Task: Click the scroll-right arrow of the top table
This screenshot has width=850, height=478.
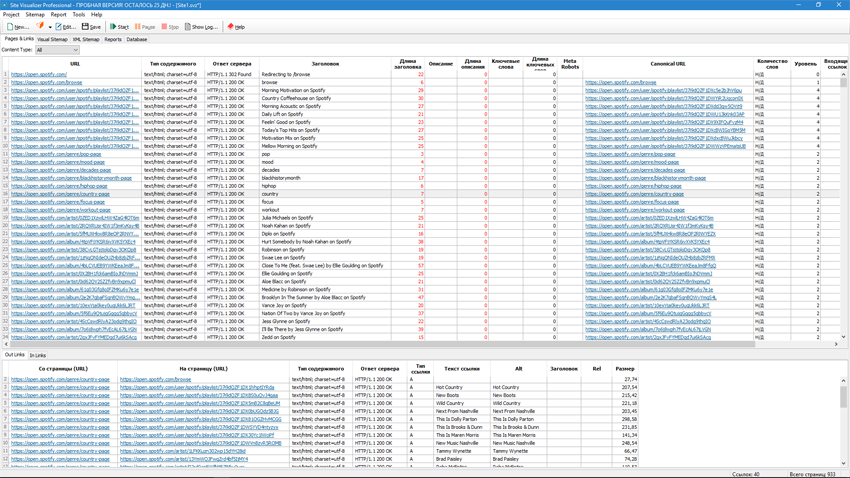Action: (x=836, y=344)
